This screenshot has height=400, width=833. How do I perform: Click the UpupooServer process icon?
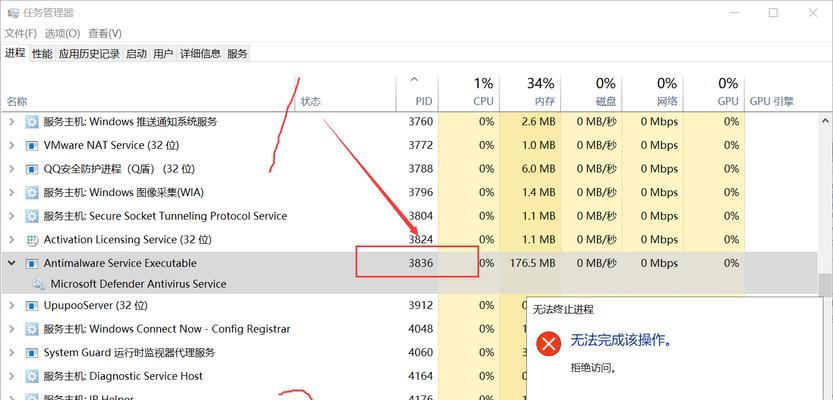[32, 305]
